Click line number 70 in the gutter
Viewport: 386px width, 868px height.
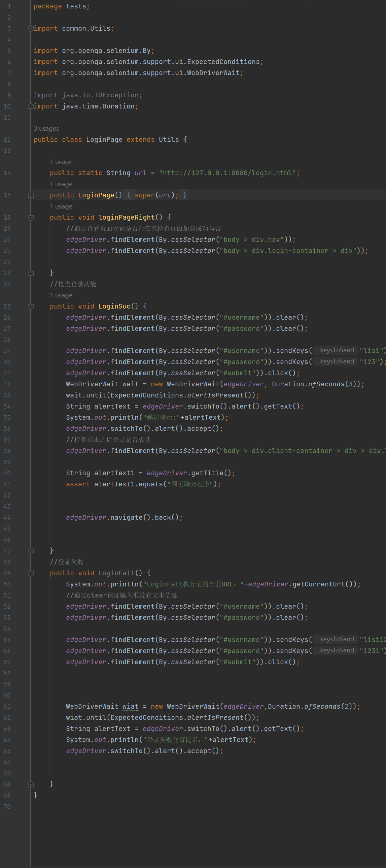click(7, 806)
